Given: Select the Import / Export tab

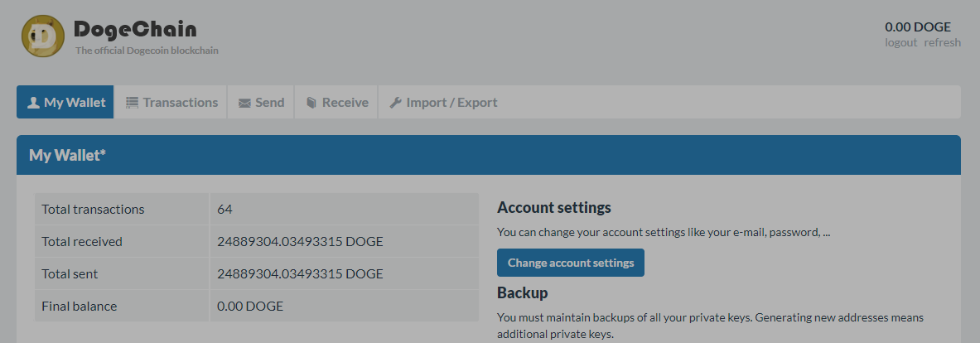Looking at the screenshot, I should point(443,102).
